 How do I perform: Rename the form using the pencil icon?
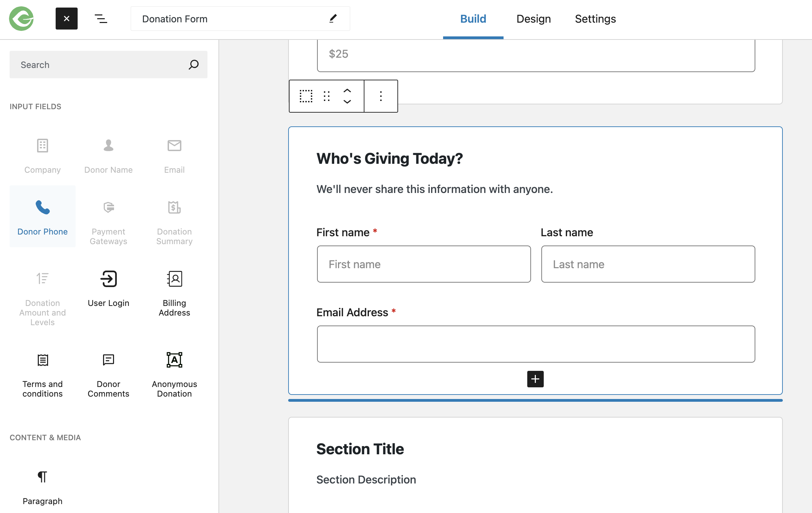[x=332, y=19]
